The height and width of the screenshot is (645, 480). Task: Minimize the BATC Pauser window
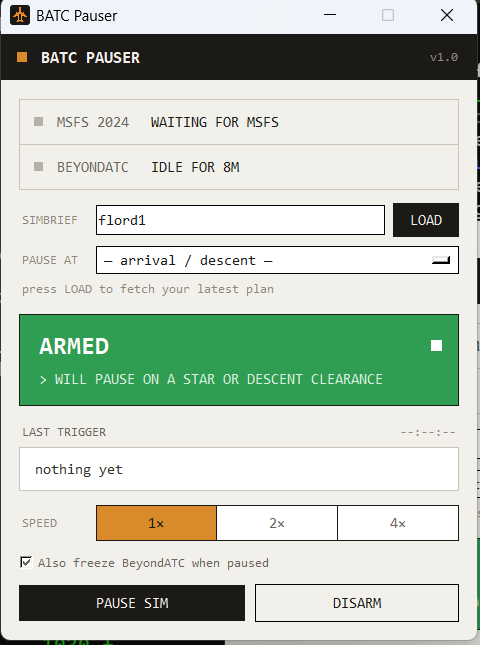point(330,15)
